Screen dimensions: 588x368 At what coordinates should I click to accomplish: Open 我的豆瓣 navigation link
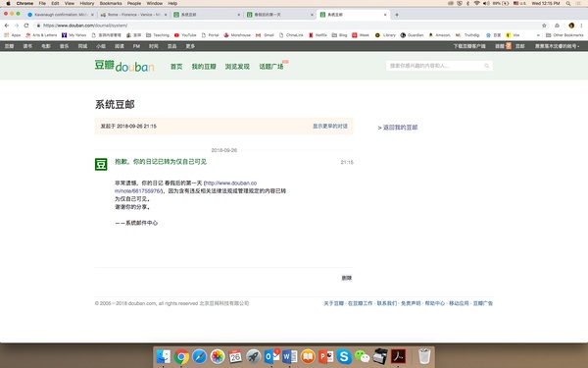tap(204, 67)
